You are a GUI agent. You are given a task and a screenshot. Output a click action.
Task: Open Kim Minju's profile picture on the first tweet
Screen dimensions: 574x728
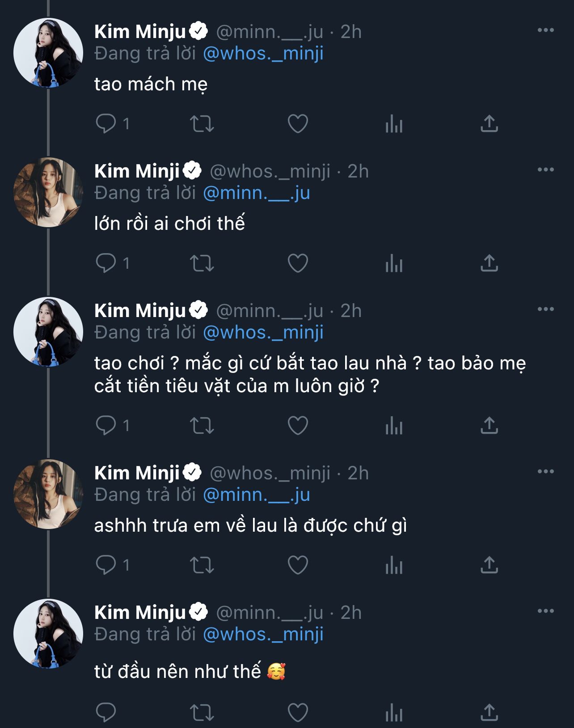(x=48, y=53)
